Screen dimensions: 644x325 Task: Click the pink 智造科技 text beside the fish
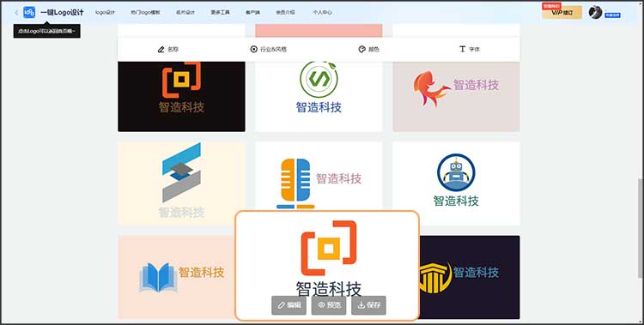[x=476, y=85]
